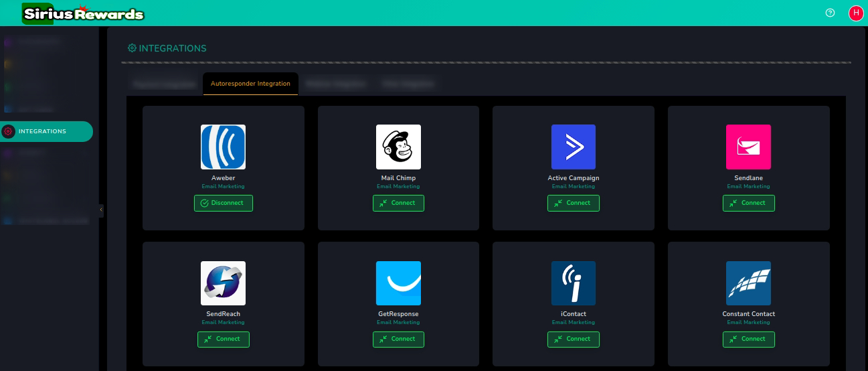The height and width of the screenshot is (371, 868).
Task: Click the Active Campaign name label
Action: [574, 178]
